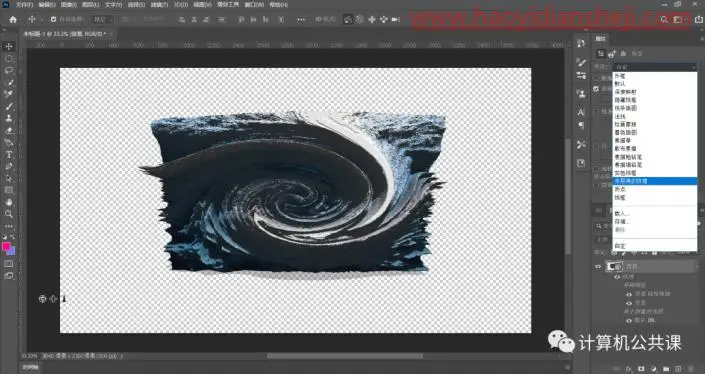Open the Search magnifier icon at top right
705x374 pixels.
pyautogui.click(x=664, y=19)
